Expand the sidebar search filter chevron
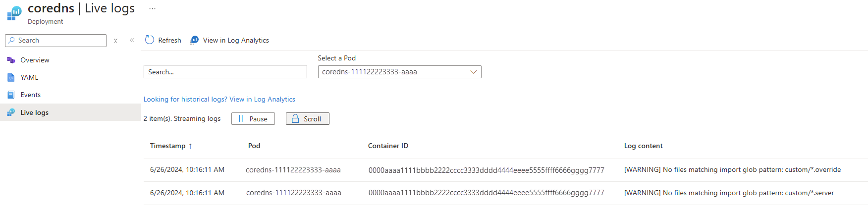 [x=115, y=41]
